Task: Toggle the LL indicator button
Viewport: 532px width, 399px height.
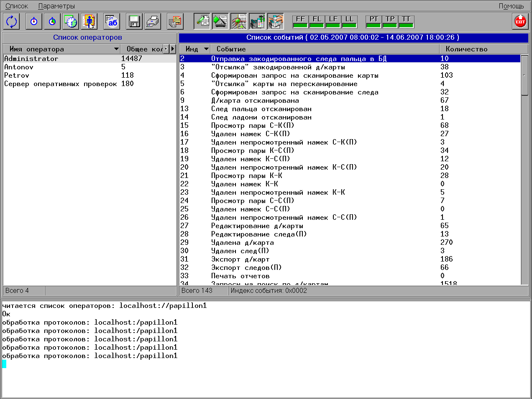Action: (x=349, y=22)
